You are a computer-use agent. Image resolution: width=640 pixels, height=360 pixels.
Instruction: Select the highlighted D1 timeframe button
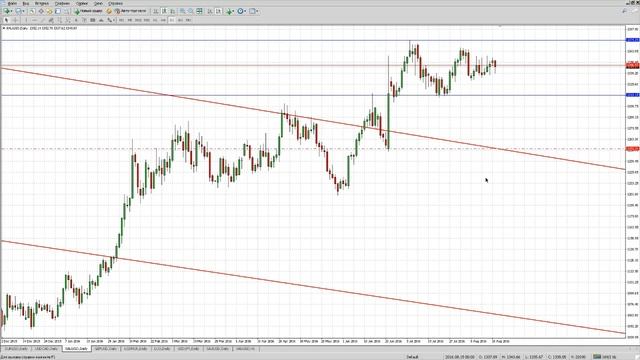172,20
